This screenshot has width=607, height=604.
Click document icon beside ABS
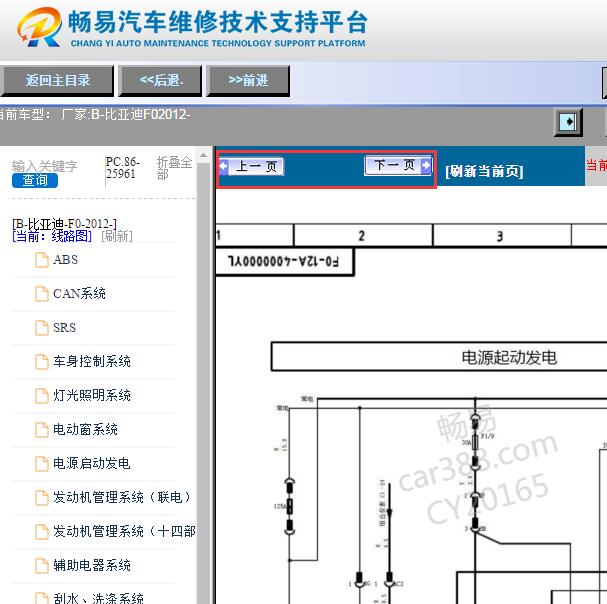point(42,260)
